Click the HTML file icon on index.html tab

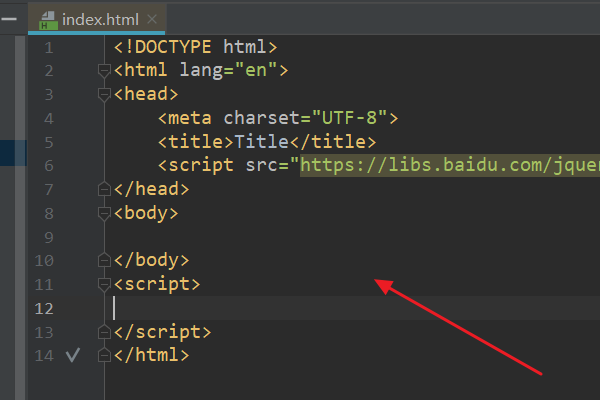[45, 19]
